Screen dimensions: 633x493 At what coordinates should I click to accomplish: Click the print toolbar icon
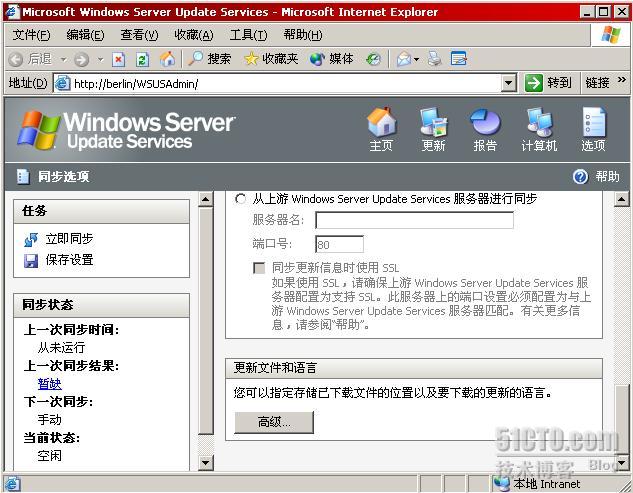(434, 59)
